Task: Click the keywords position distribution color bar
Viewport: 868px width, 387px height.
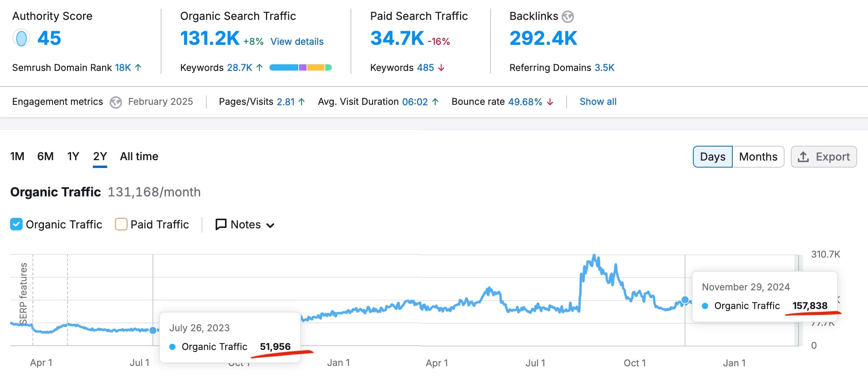Action: [x=300, y=67]
